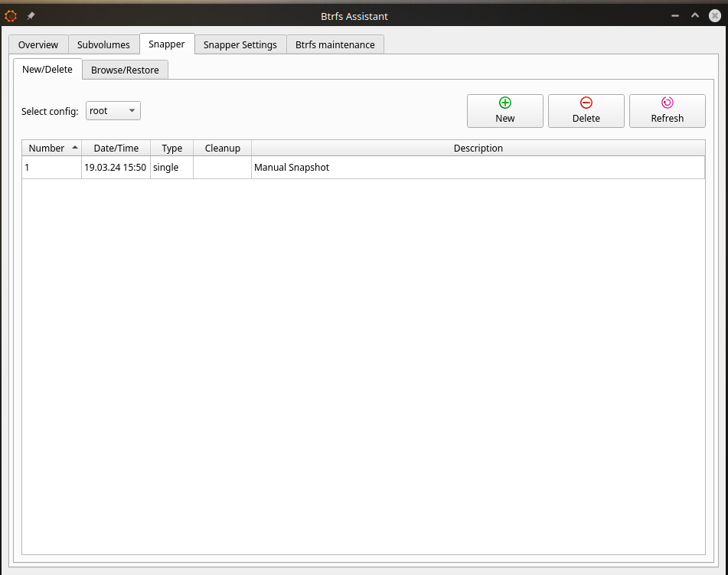The image size is (728, 575).
Task: Select the Manual Snapshot row
Action: pyautogui.click(x=291, y=168)
